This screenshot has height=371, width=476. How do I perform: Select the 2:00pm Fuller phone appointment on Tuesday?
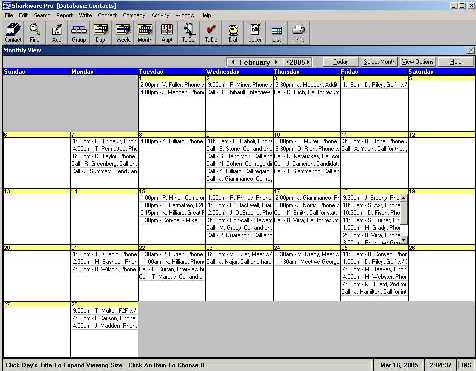pyautogui.click(x=172, y=85)
